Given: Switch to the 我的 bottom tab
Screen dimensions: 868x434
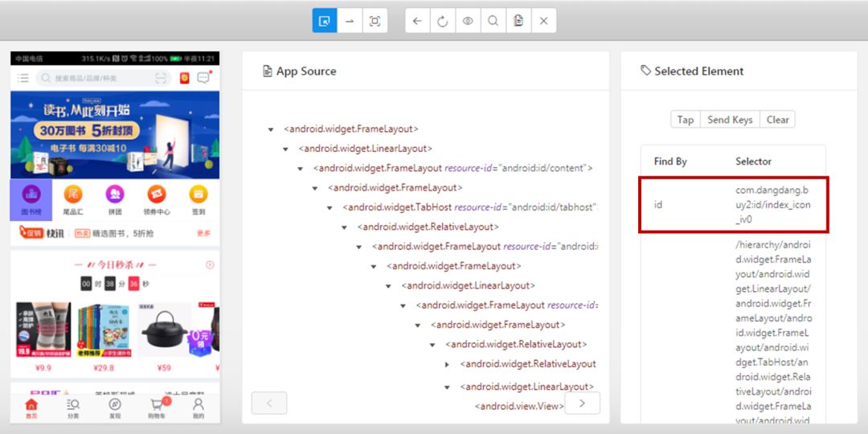Looking at the screenshot, I should tap(199, 408).
